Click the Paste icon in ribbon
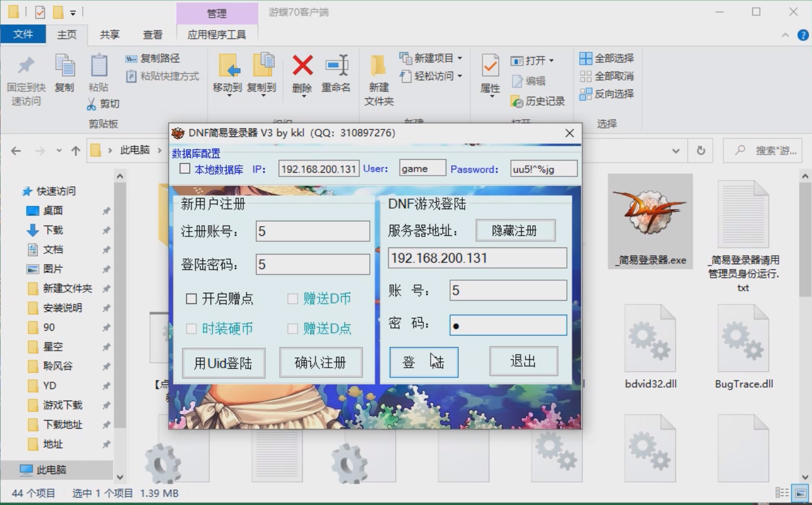 point(99,66)
